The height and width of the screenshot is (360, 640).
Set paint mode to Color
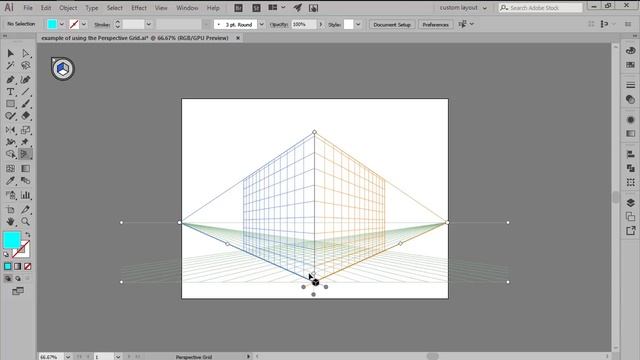8,267
